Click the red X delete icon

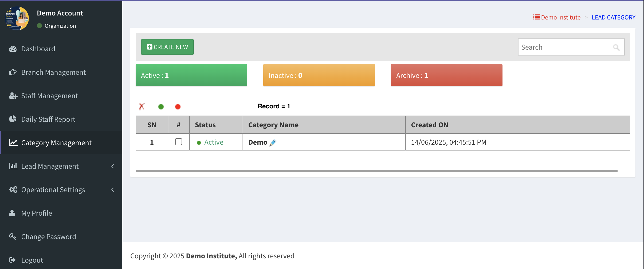click(142, 106)
